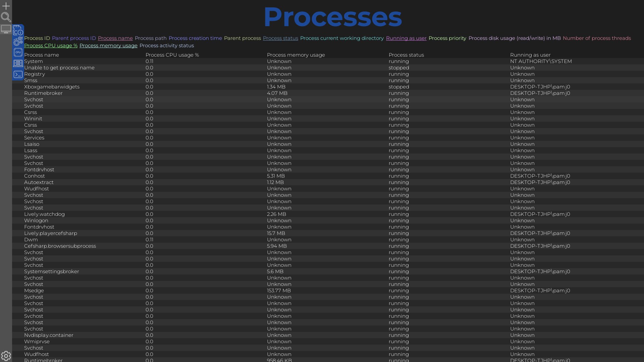Select the Lively.watchdog process row
The width and height of the screenshot is (644, 362).
click(x=328, y=214)
